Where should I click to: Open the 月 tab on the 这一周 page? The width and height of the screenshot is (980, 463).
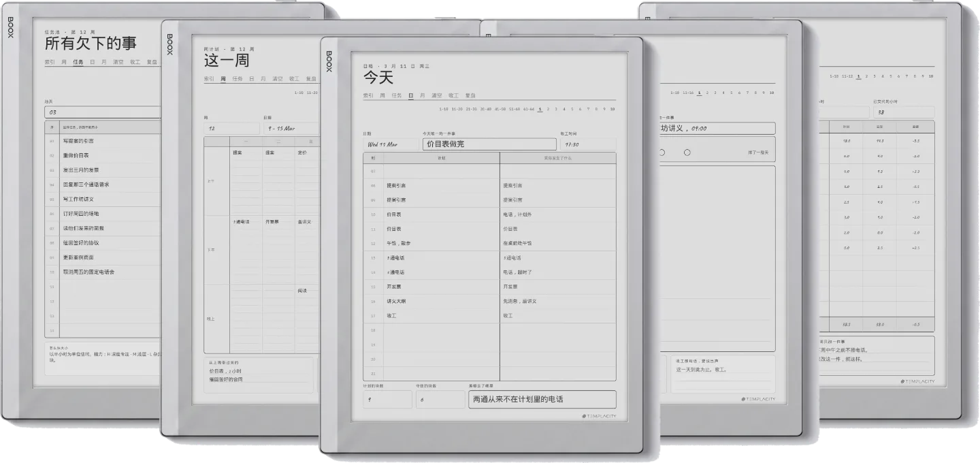(263, 78)
